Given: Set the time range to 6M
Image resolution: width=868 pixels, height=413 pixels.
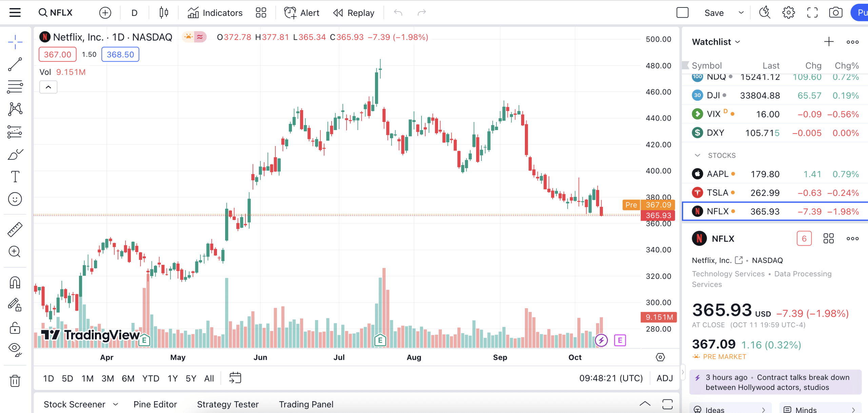Looking at the screenshot, I should (128, 378).
